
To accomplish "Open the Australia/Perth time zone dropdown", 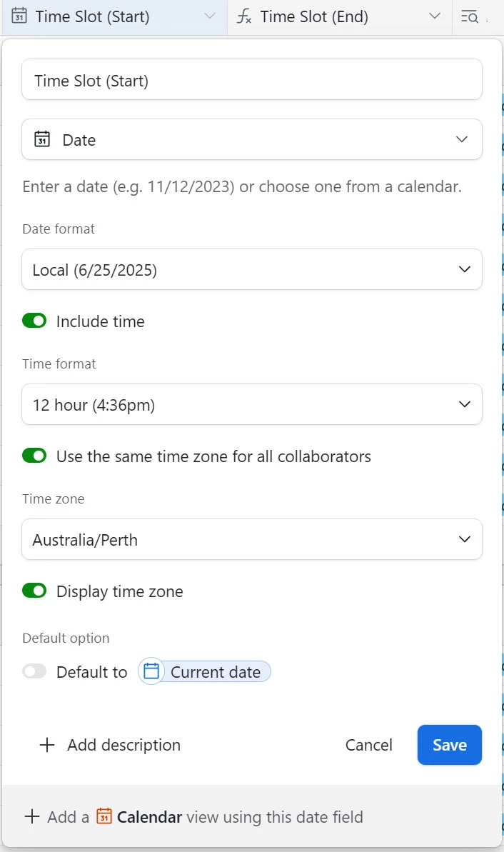I will [252, 539].
